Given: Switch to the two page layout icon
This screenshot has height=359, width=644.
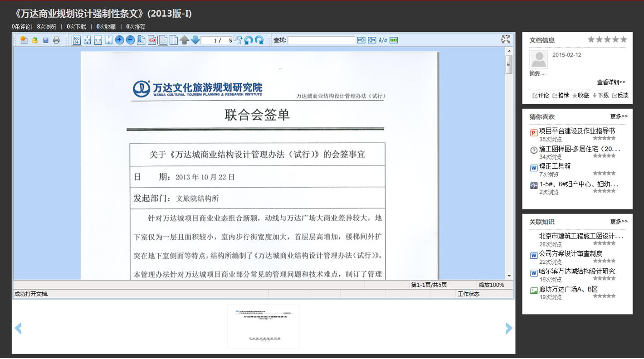Looking at the screenshot, I should coord(173,40).
